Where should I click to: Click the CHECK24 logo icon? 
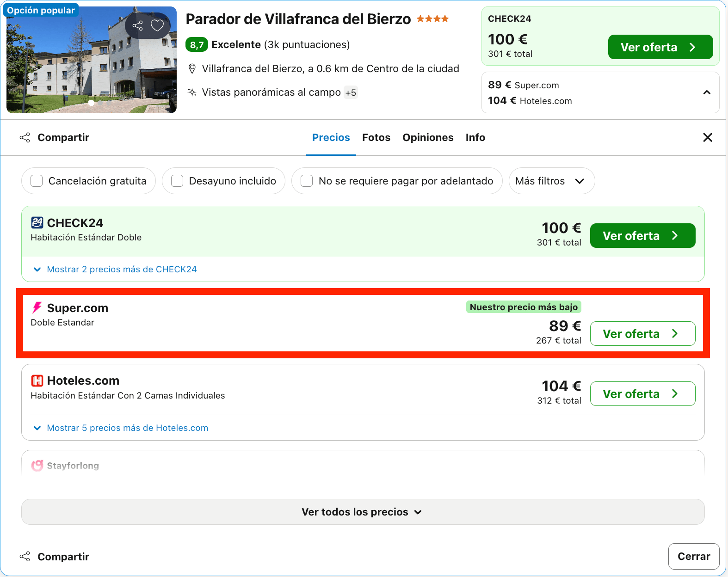pos(37,223)
